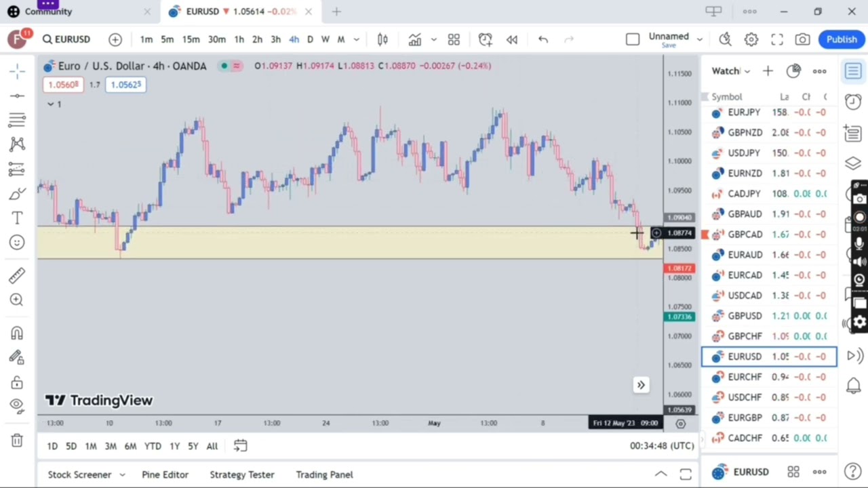868x488 pixels.
Task: Open the Watchlist name dropdown
Action: [730, 71]
